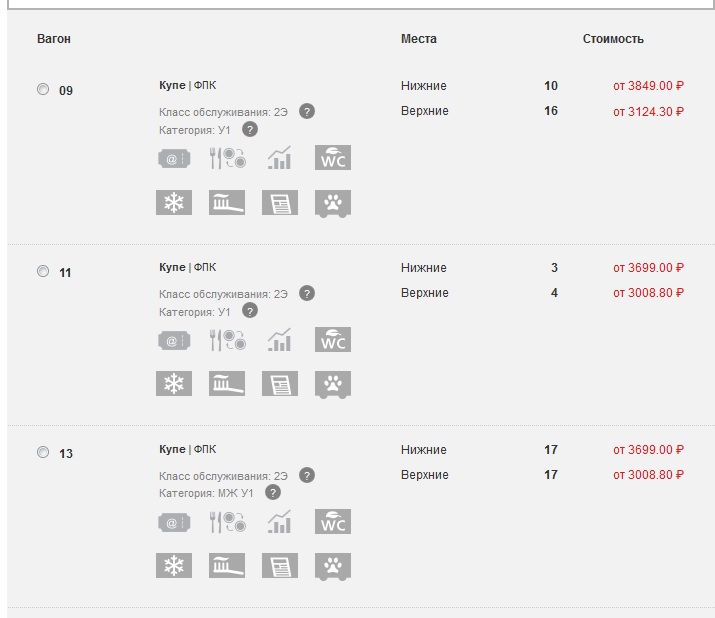Viewport: 715px width, 618px height.
Task: Click the Купе label for wagon 13
Action: (172, 449)
